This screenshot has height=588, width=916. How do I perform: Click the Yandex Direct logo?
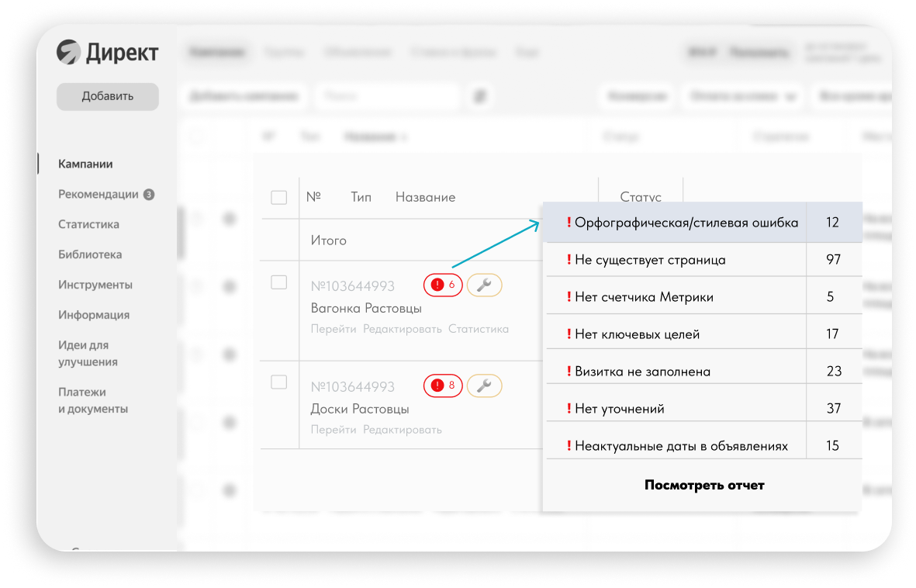click(x=107, y=52)
